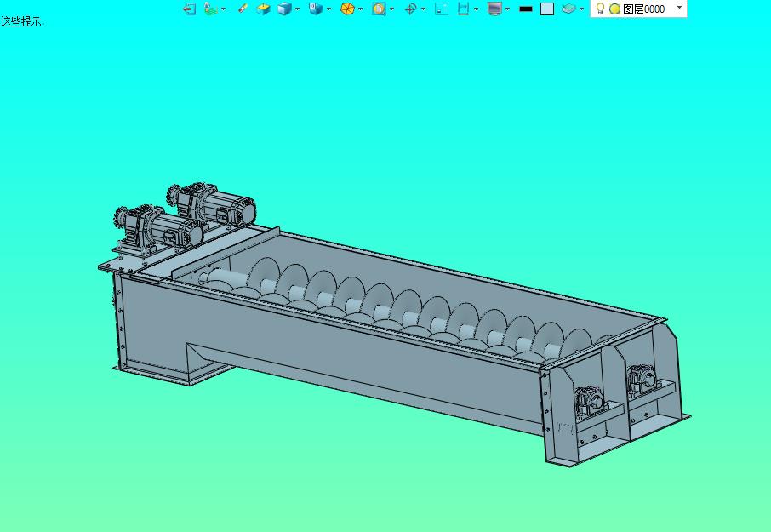The image size is (771, 532).
Task: Click the exit/return icon with red arrow
Action: 189,9
